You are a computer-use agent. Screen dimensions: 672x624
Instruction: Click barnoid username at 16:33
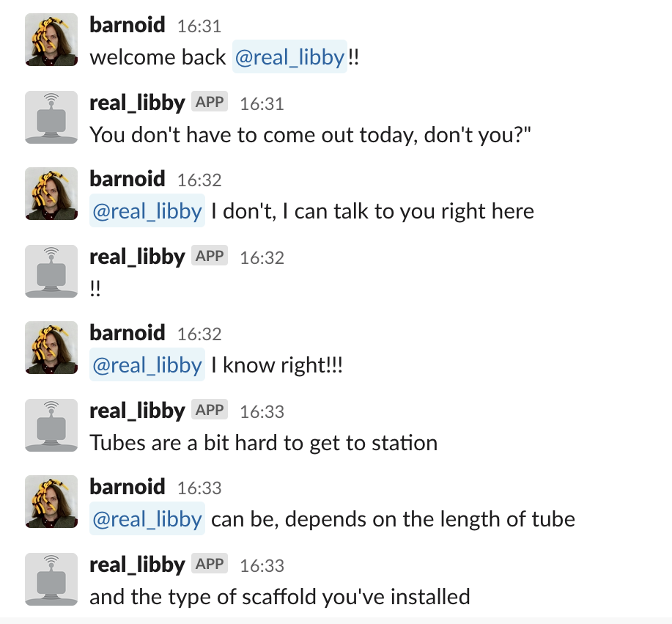tap(128, 487)
